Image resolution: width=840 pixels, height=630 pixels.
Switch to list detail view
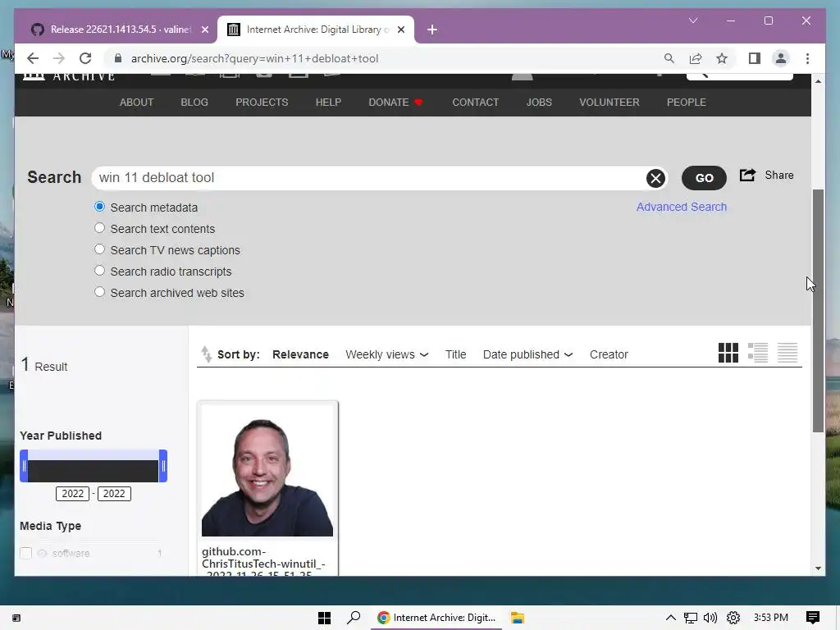click(757, 353)
